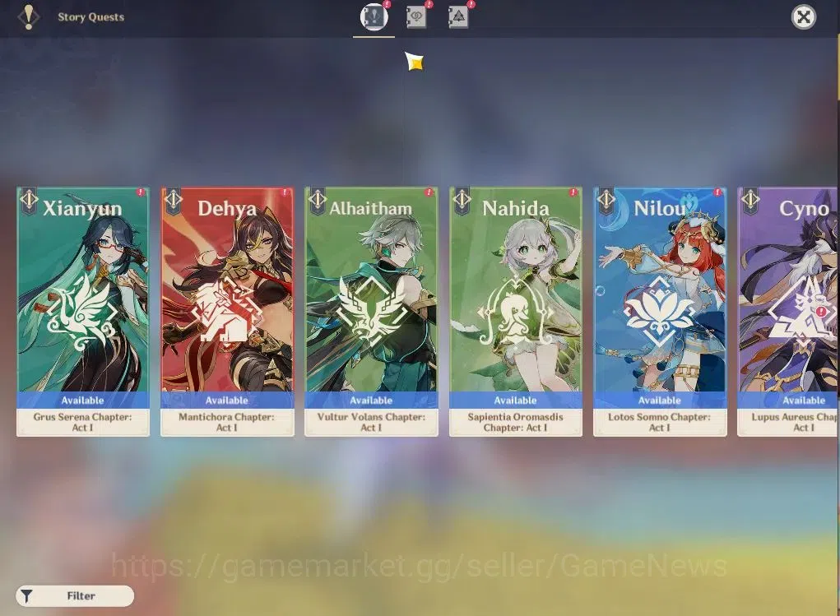Click red alert dot on Nilou card
840x616 pixels.
point(717,192)
